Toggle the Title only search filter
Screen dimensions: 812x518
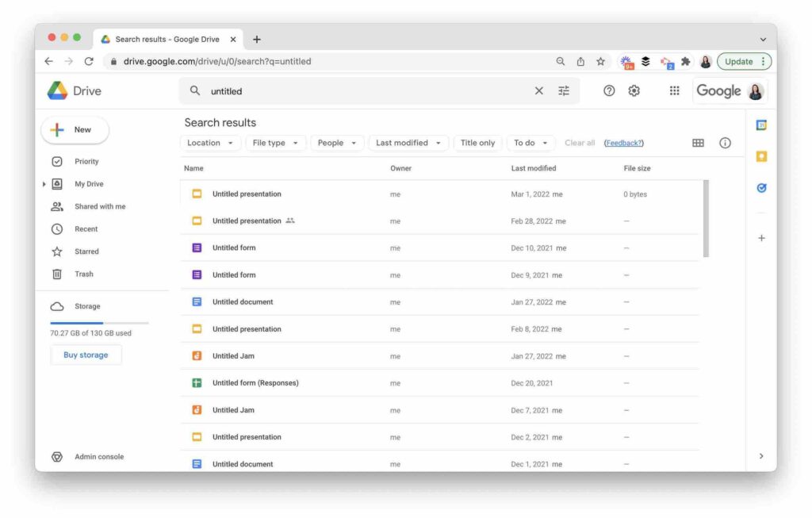(x=477, y=143)
